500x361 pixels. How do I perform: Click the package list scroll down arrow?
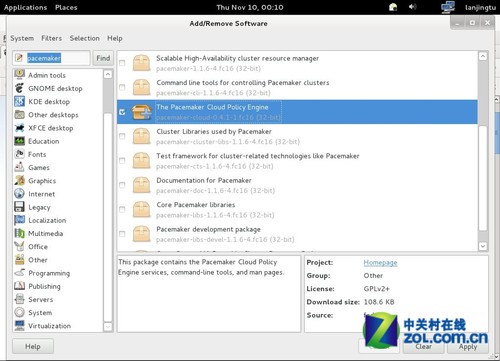pos(483,246)
